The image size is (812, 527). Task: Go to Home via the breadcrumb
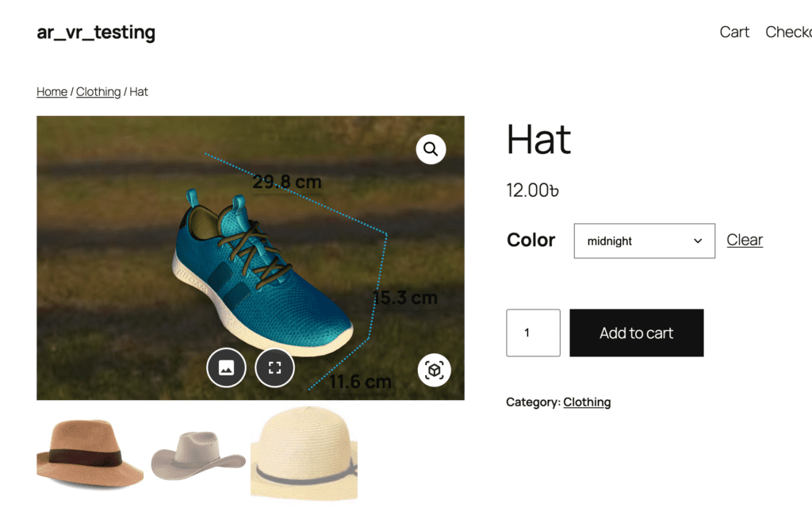[x=52, y=92]
